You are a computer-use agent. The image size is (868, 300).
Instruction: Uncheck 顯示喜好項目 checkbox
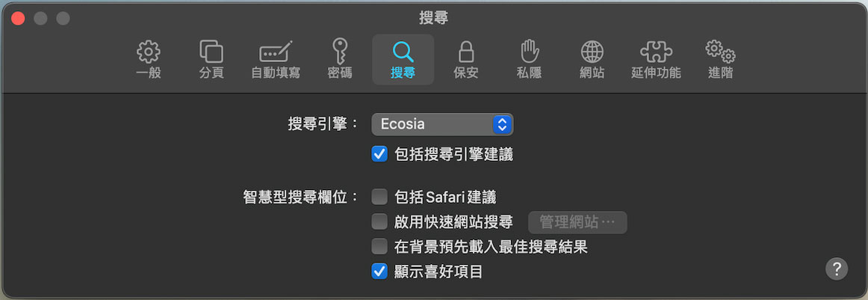click(x=379, y=271)
